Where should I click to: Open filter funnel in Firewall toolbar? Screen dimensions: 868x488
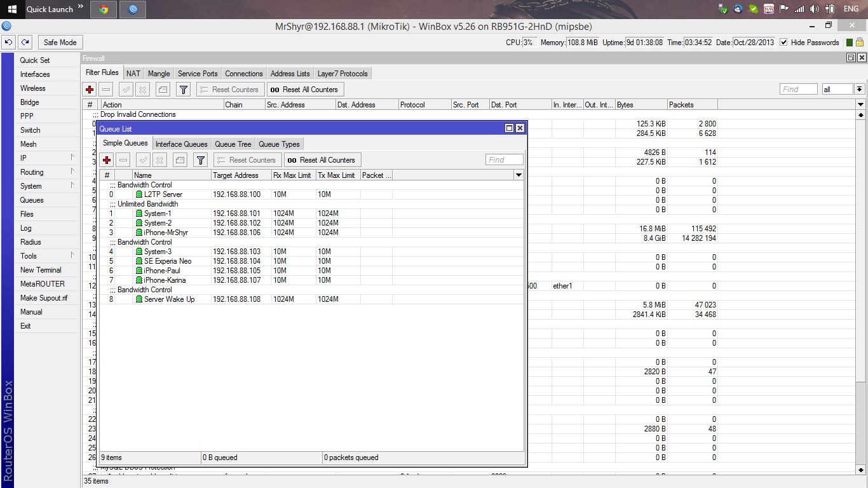point(183,90)
